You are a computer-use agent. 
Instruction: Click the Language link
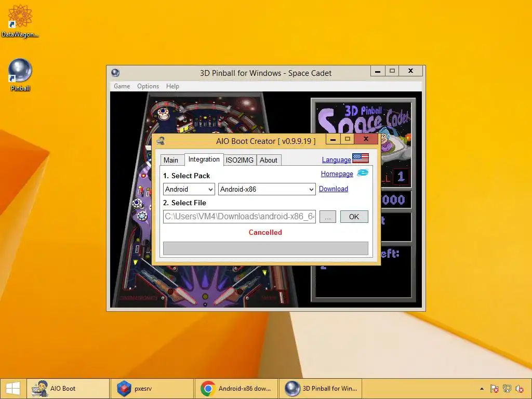pyautogui.click(x=336, y=159)
